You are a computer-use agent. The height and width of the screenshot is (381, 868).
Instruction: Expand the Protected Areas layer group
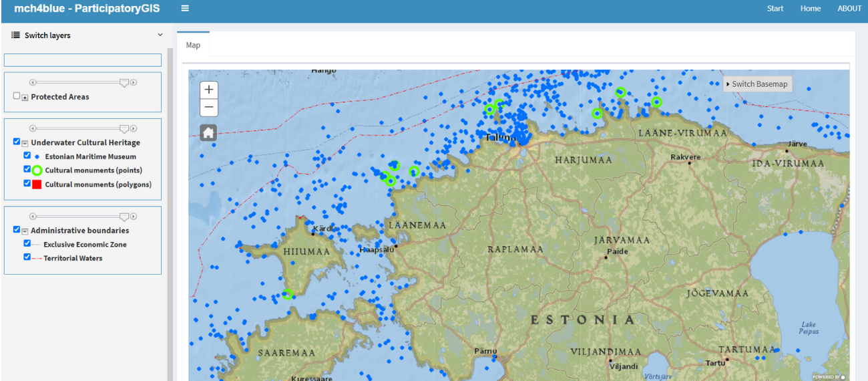[x=25, y=98]
